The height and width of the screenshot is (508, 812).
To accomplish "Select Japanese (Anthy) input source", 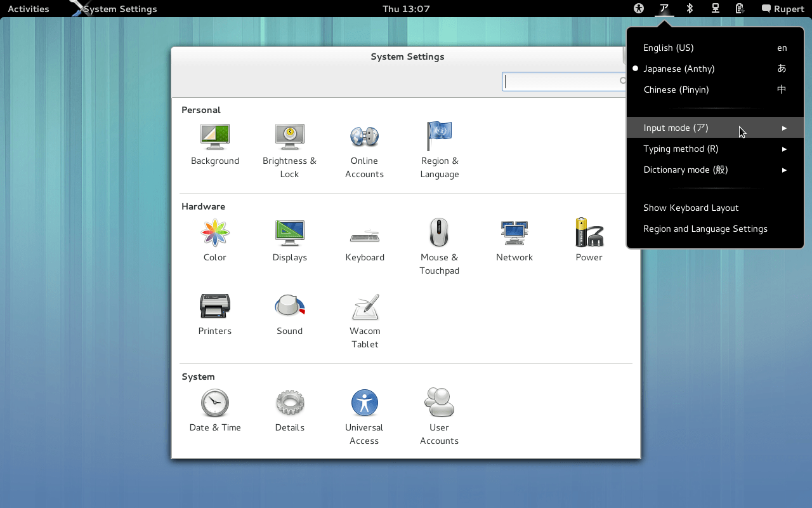I will click(715, 69).
